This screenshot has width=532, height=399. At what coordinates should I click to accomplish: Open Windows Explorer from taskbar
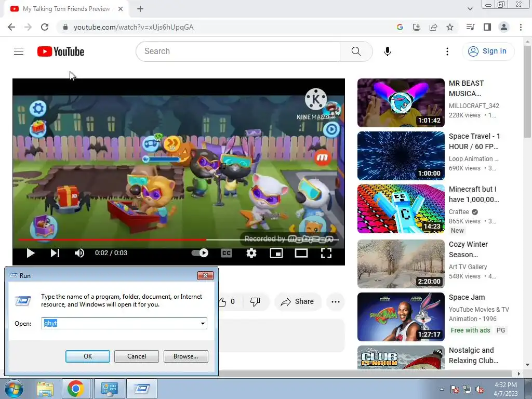tap(45, 389)
